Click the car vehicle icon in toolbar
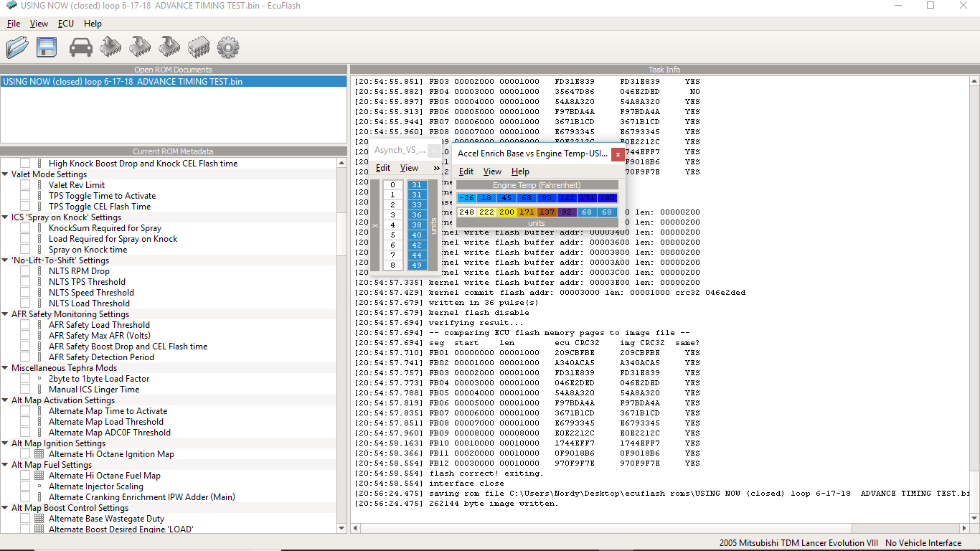 pos(81,47)
